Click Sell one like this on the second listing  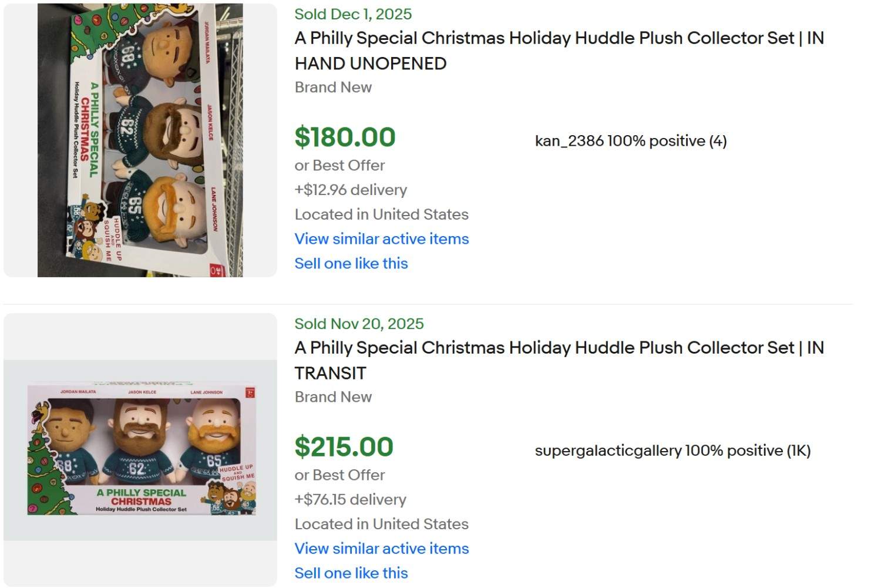click(x=351, y=573)
